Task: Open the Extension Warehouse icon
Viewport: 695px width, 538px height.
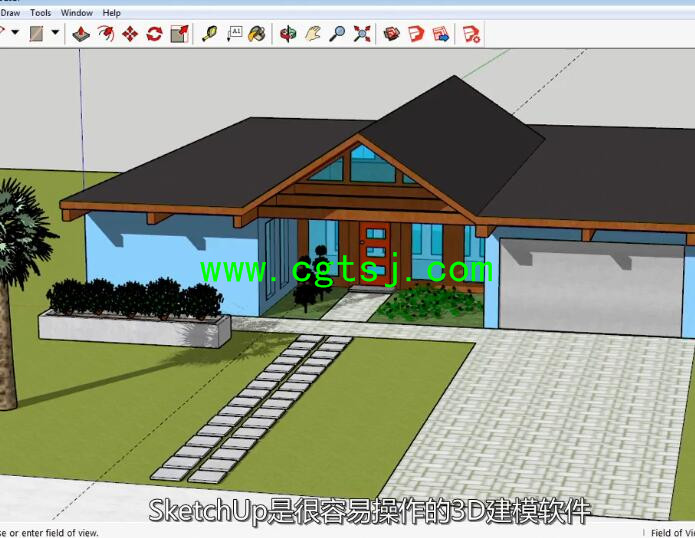Action: click(416, 34)
